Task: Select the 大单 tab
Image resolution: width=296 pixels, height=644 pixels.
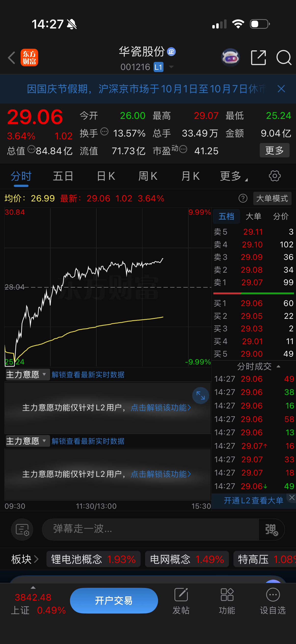Action: click(x=254, y=216)
